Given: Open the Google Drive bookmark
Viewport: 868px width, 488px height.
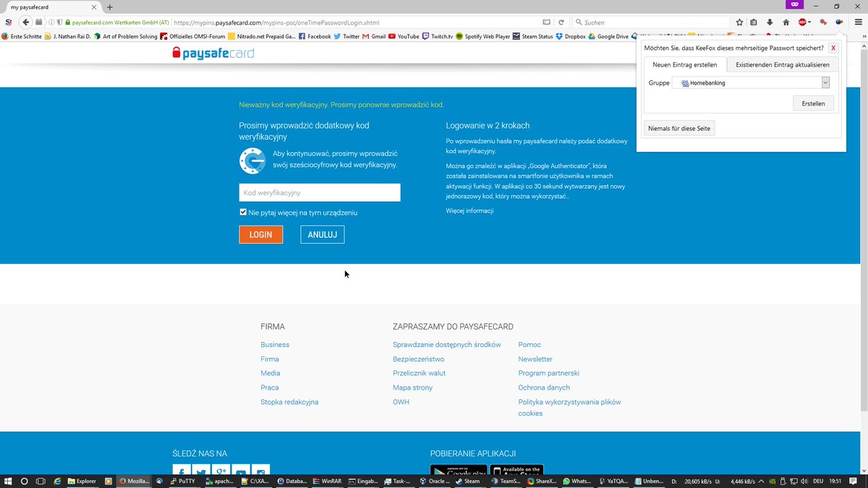Looking at the screenshot, I should coord(608,36).
